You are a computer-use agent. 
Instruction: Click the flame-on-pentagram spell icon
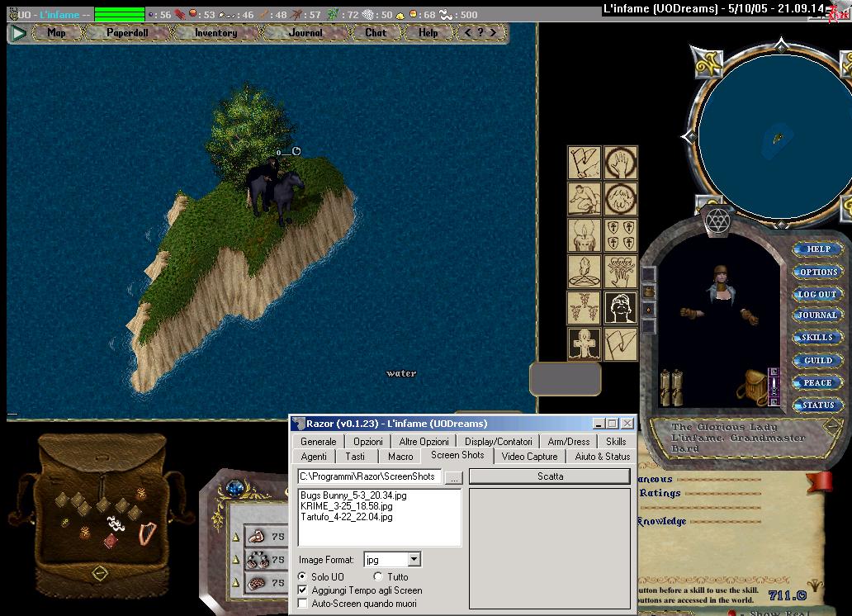[585, 272]
